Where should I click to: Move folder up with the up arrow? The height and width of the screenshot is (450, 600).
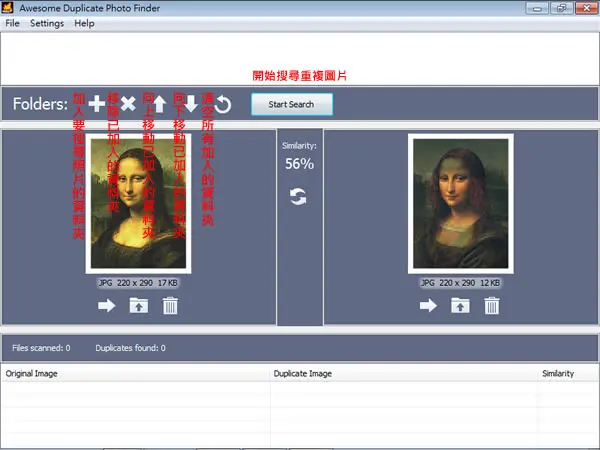coord(160,104)
